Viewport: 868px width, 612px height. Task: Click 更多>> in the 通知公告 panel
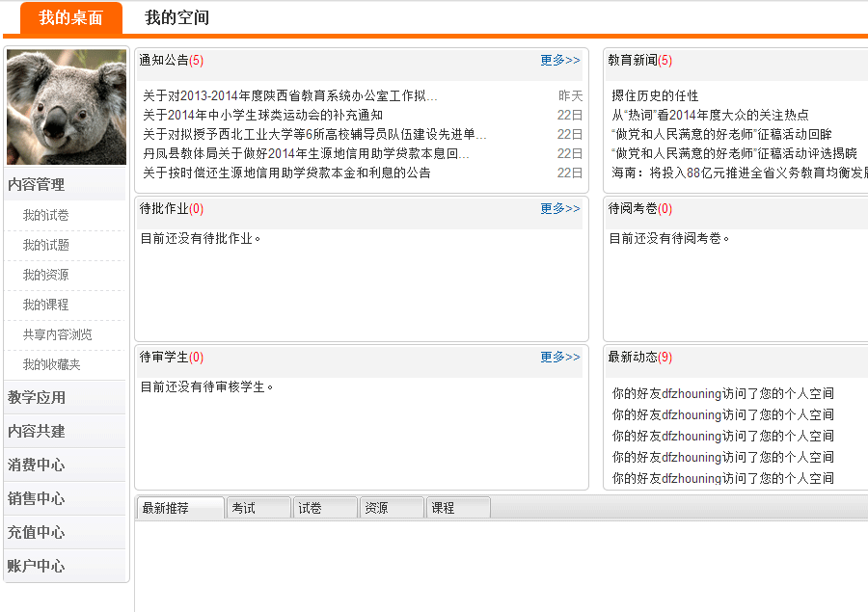coord(559,60)
